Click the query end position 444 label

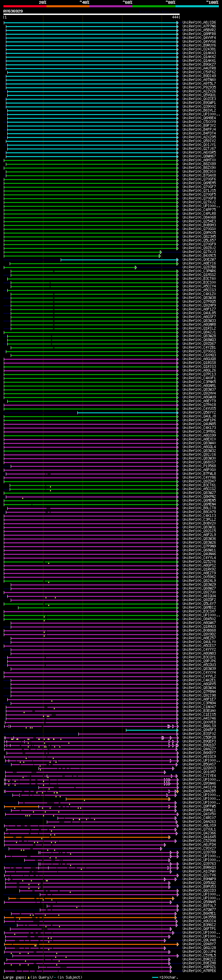coord(175,17)
